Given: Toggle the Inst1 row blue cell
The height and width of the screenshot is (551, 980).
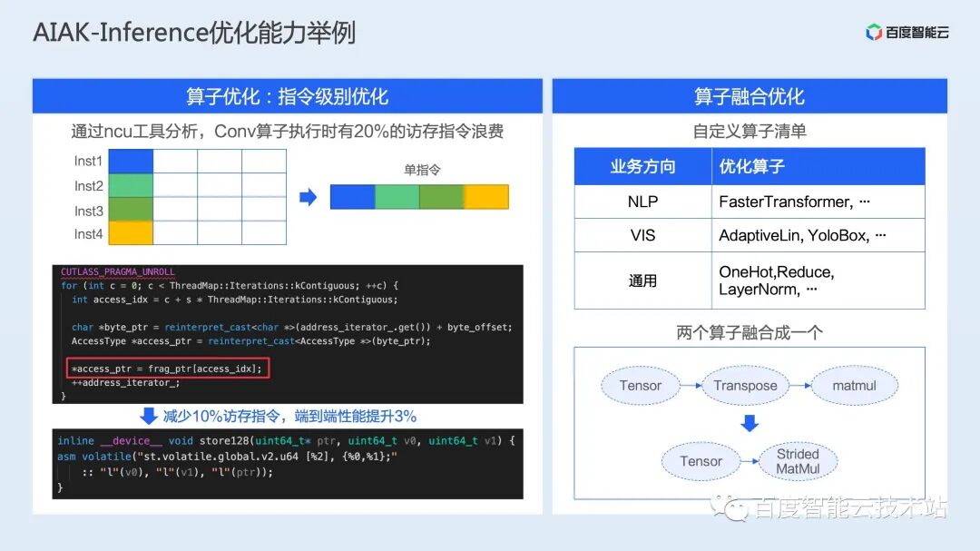Looking at the screenshot, I should [130, 161].
